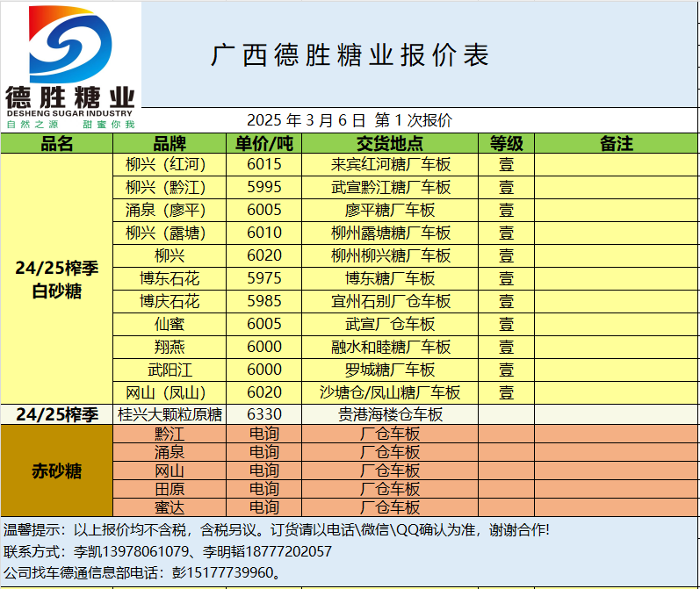The height and width of the screenshot is (589, 700).
Task: Click the 贵港海楼仓车板 delivery cell
Action: [x=390, y=414]
